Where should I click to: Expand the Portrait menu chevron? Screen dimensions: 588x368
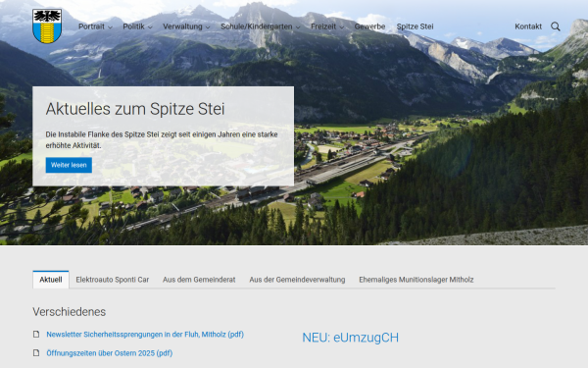110,27
